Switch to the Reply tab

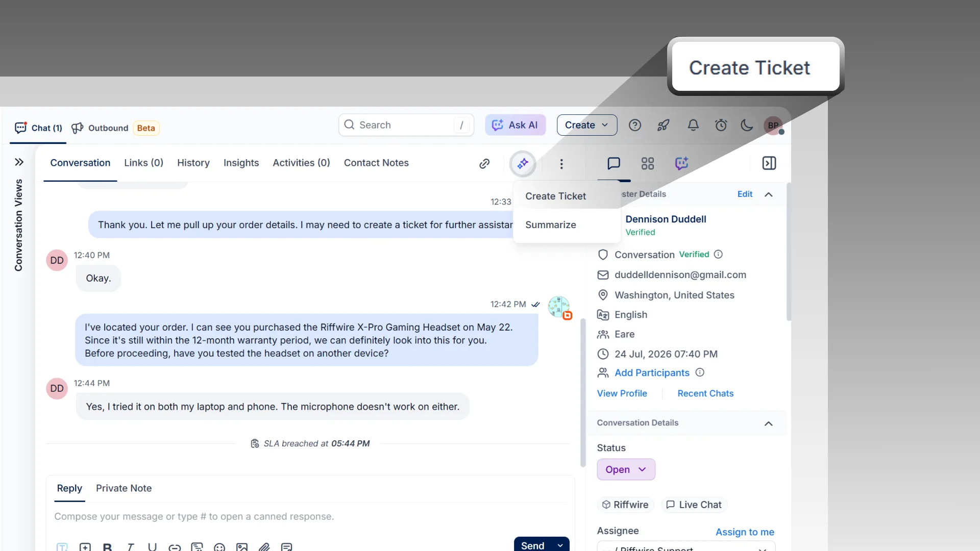[x=69, y=488]
